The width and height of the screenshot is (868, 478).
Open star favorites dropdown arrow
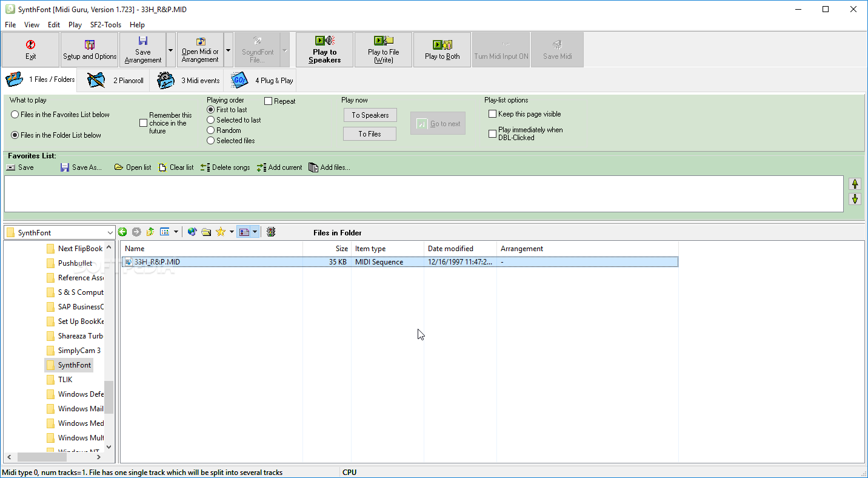pos(232,232)
